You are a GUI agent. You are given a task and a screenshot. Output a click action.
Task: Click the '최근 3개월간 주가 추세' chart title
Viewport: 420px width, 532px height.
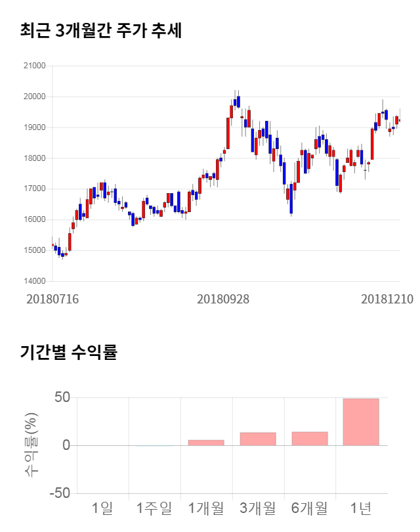(100, 30)
